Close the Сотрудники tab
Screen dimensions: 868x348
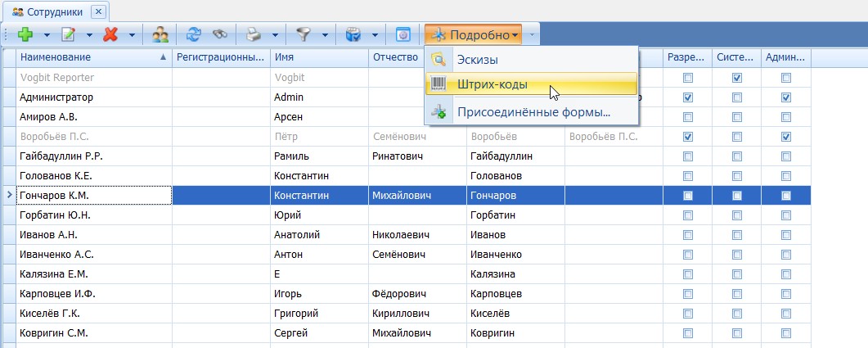(x=98, y=11)
